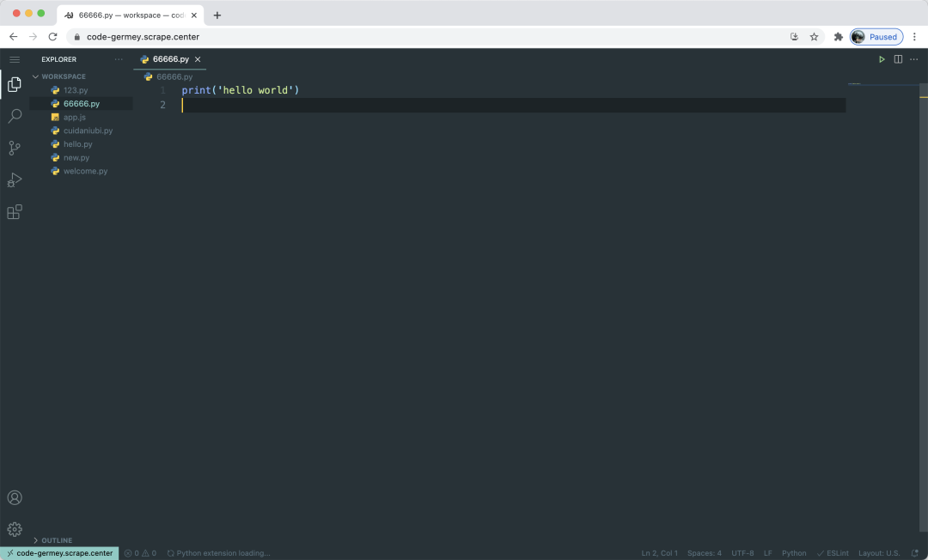This screenshot has height=560, width=928.
Task: Open the Manage settings gear menu
Action: click(14, 528)
